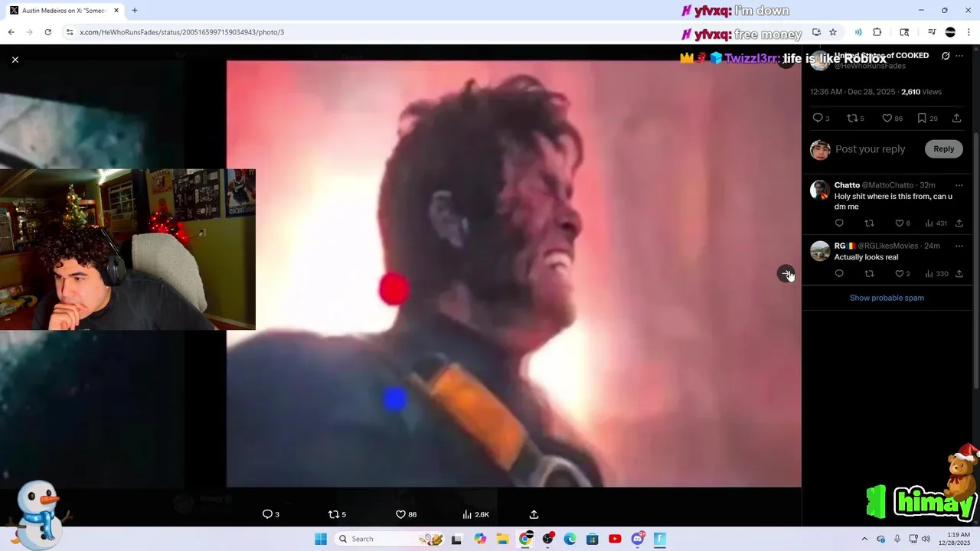Click Show probable spam link
980x551 pixels.
(887, 298)
